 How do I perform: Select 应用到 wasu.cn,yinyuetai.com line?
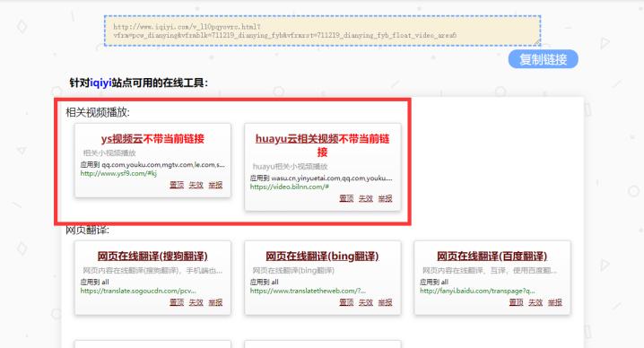point(321,178)
